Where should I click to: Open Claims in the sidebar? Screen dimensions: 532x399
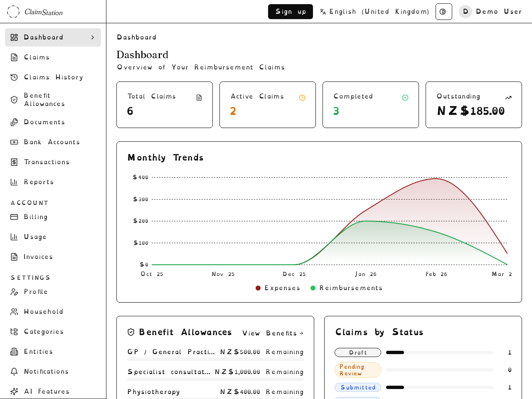(x=53, y=57)
